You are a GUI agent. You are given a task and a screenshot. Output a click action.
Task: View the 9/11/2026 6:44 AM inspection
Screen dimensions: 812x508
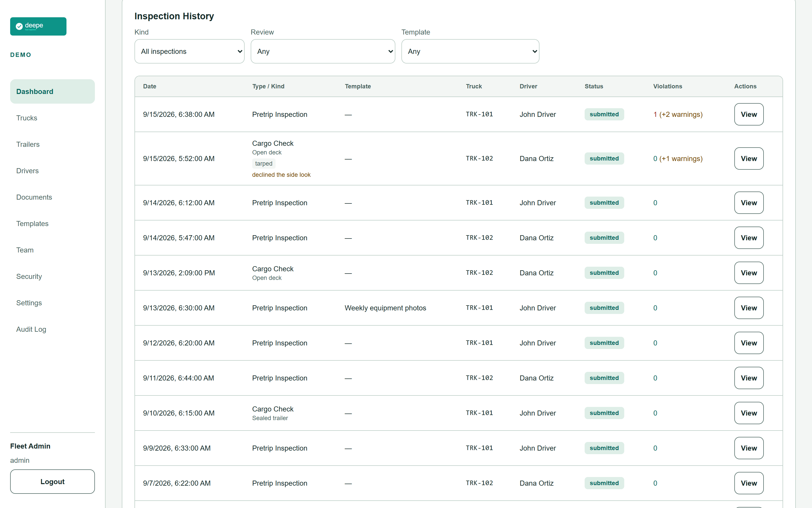pos(749,378)
